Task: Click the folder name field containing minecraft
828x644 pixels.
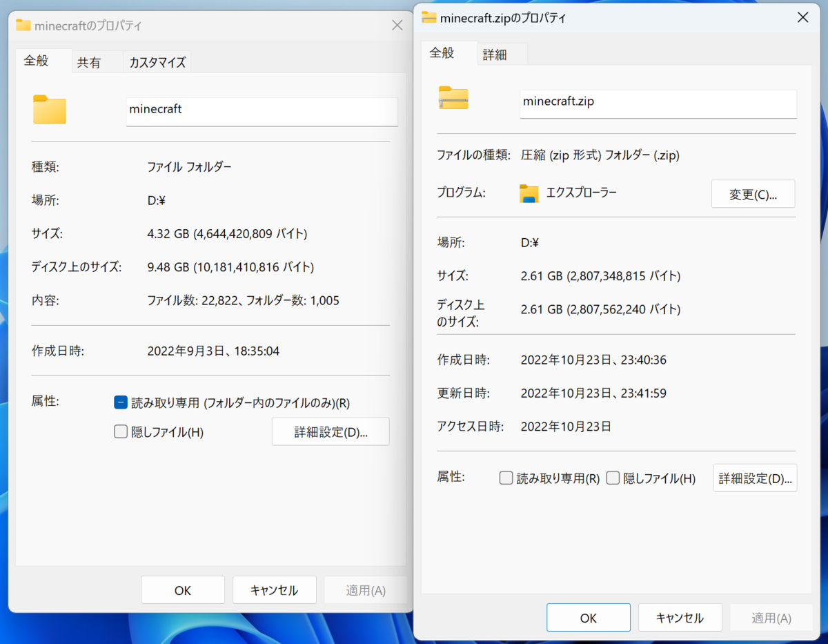Action: [x=262, y=111]
